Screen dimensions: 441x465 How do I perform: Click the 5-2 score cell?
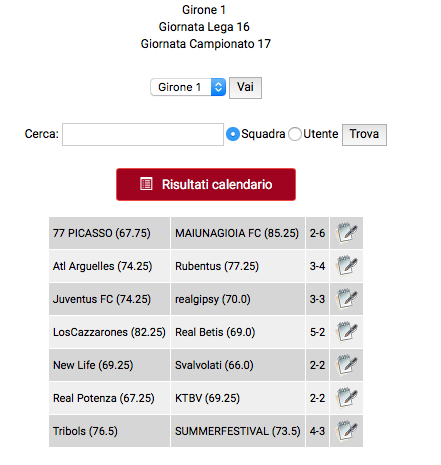317,332
